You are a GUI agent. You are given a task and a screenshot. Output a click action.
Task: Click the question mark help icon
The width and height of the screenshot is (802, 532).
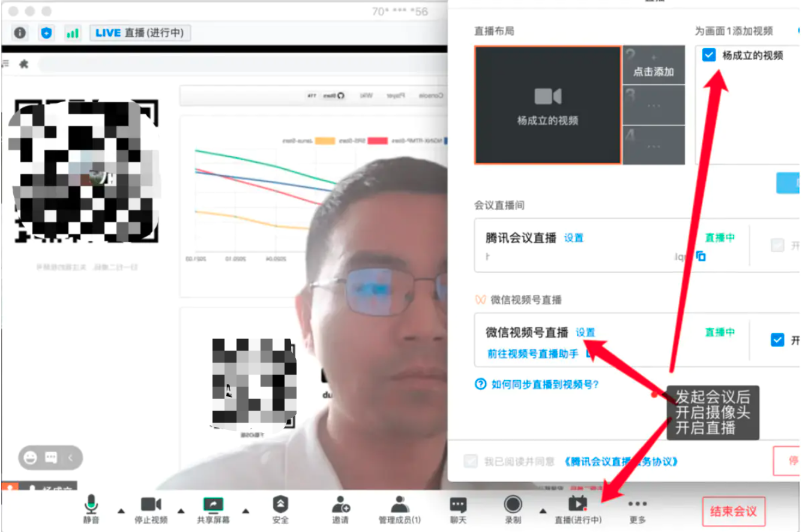480,384
